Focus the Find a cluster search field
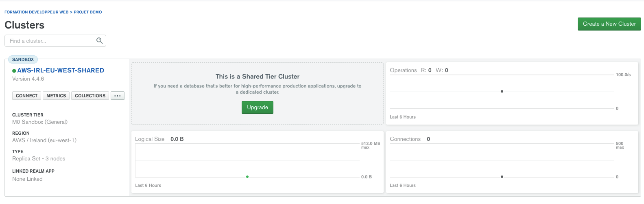This screenshot has width=644, height=204. [55, 41]
